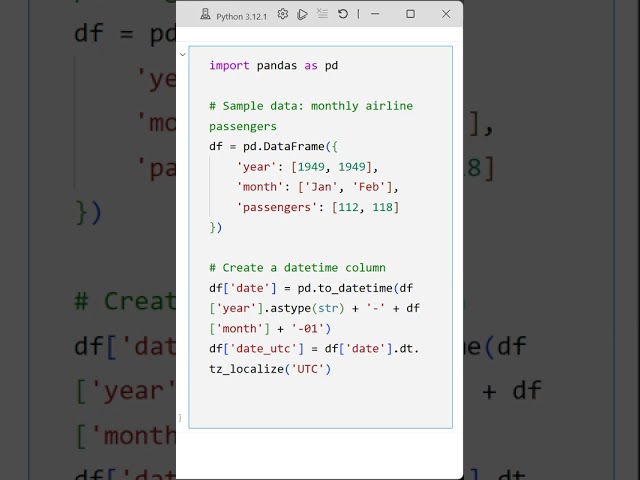This screenshot has width=640, height=480.
Task: Close the interactive window
Action: point(446,14)
